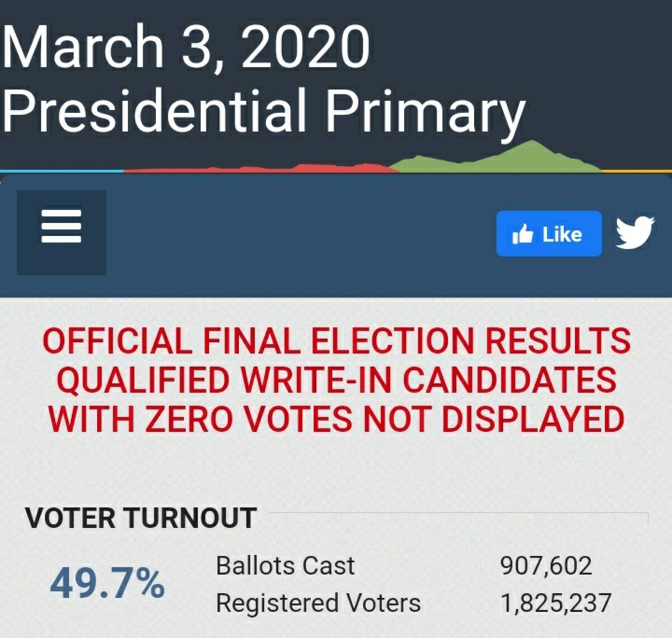Open the hamburger navigation menu

62,232
